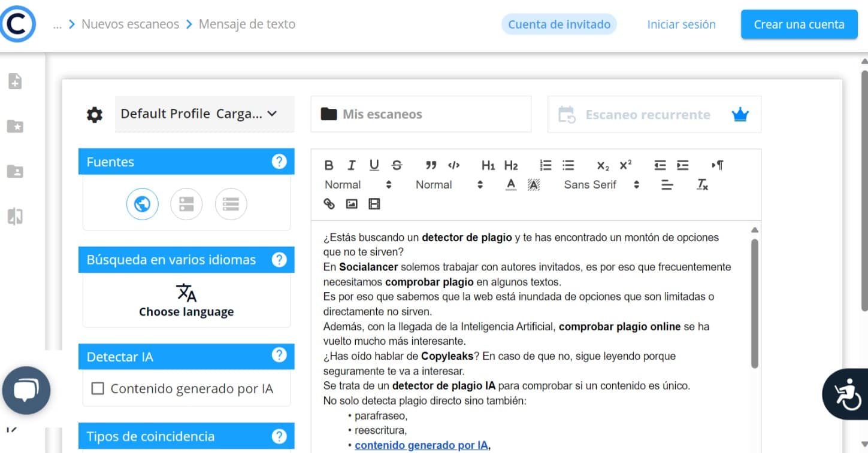Screen dimensions: 868x453
Task: Insert a hyperlink
Action: pyautogui.click(x=329, y=204)
